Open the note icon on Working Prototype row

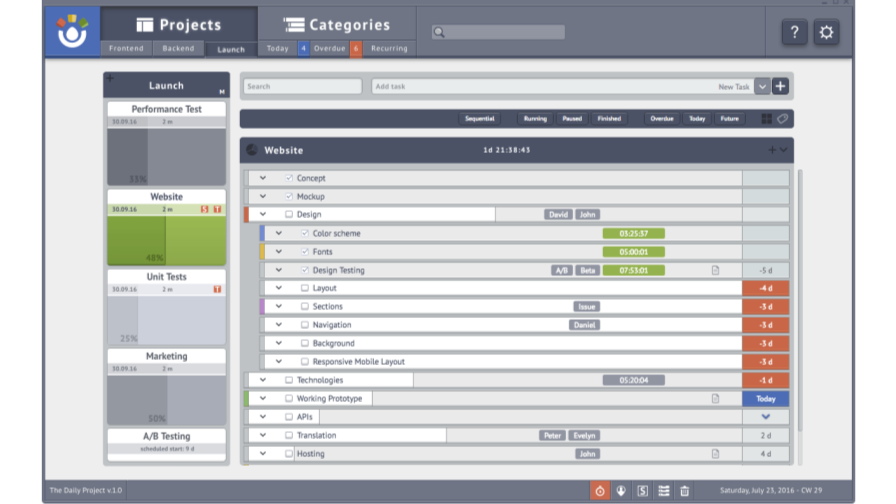[715, 398]
